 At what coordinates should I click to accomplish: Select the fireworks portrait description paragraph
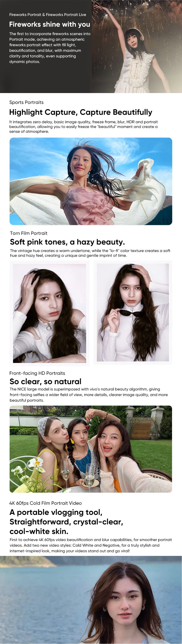(x=50, y=48)
